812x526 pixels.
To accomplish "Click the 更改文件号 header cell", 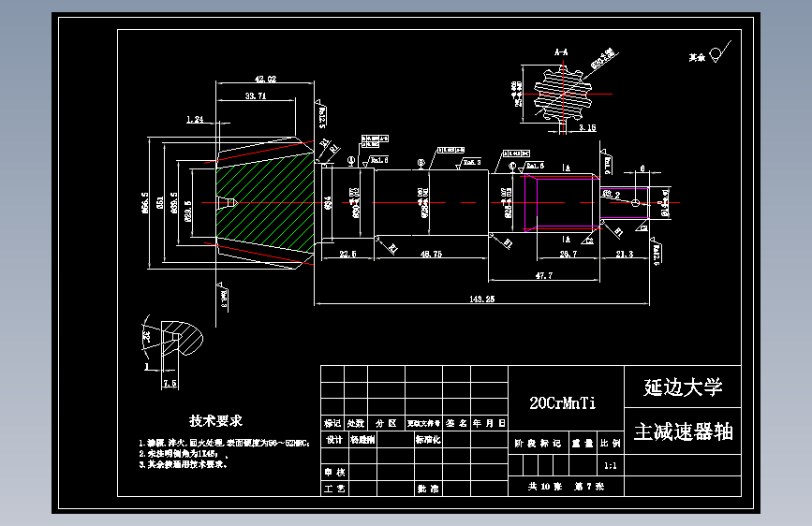I will (x=423, y=423).
